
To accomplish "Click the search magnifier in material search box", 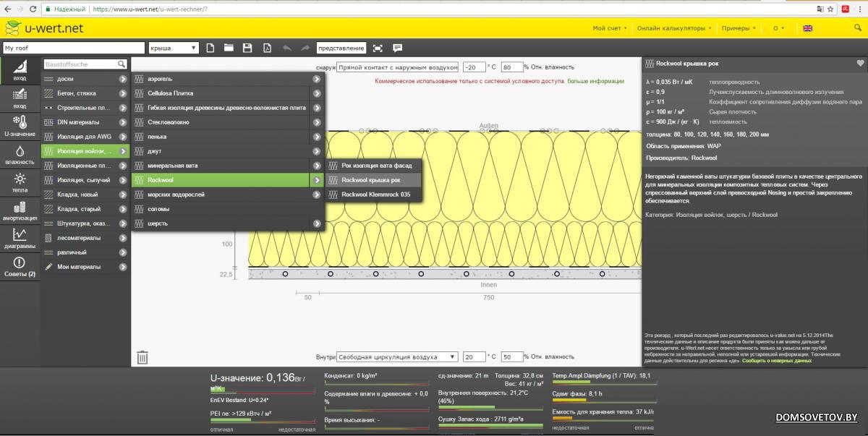I will (x=122, y=64).
